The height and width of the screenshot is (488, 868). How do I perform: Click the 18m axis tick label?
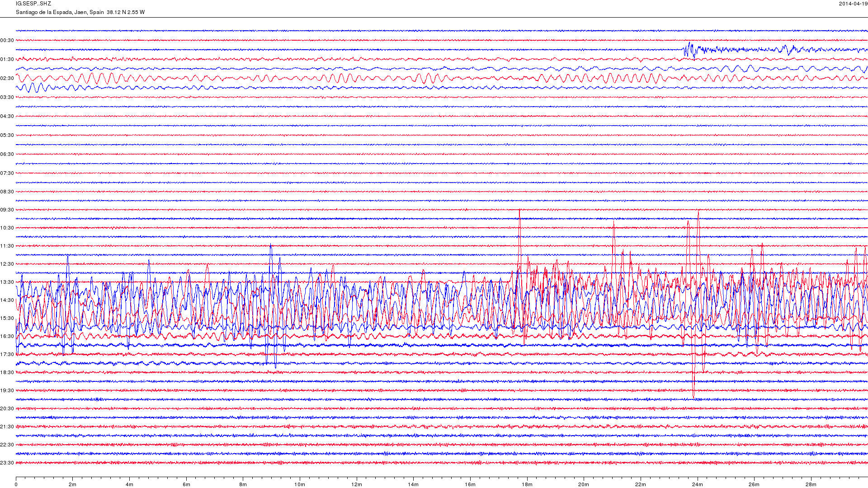(527, 485)
